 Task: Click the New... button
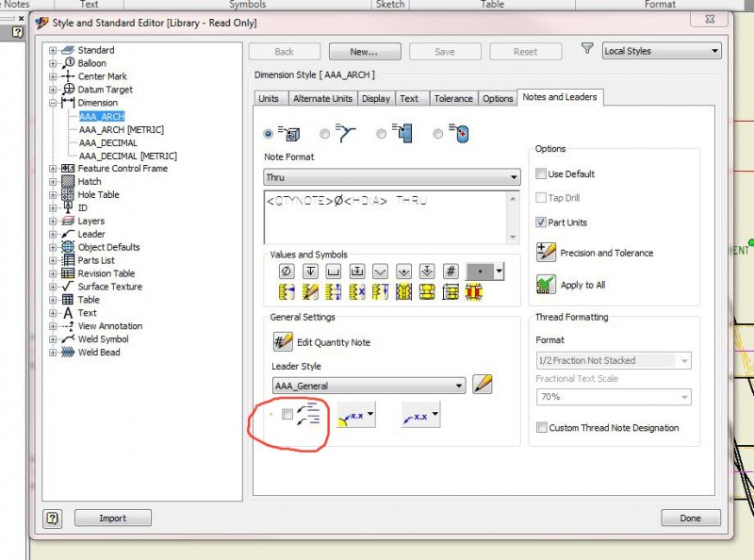(365, 52)
